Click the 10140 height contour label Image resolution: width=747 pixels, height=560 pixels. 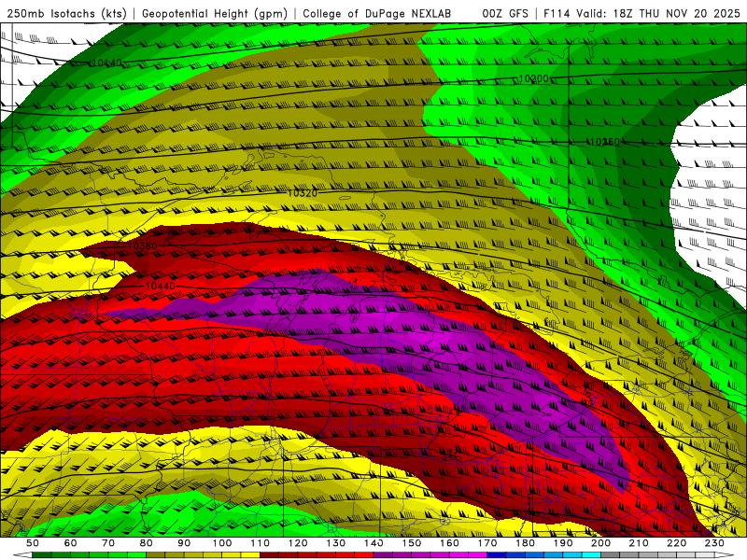coord(107,63)
